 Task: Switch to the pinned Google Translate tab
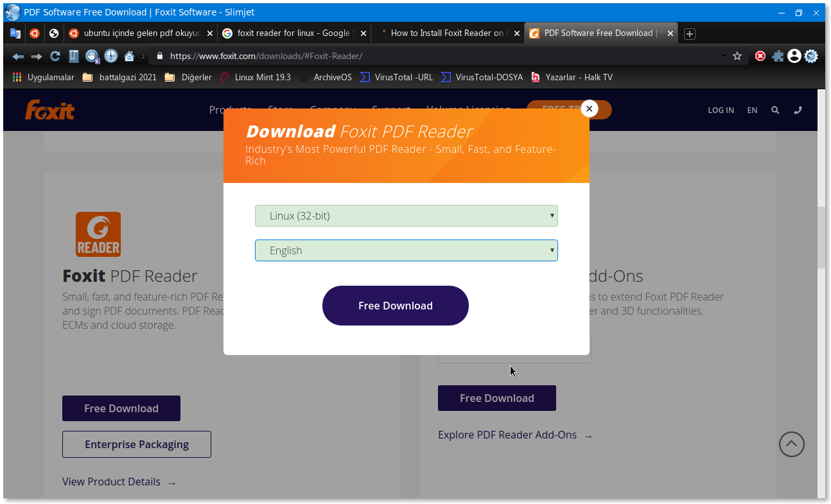click(15, 33)
